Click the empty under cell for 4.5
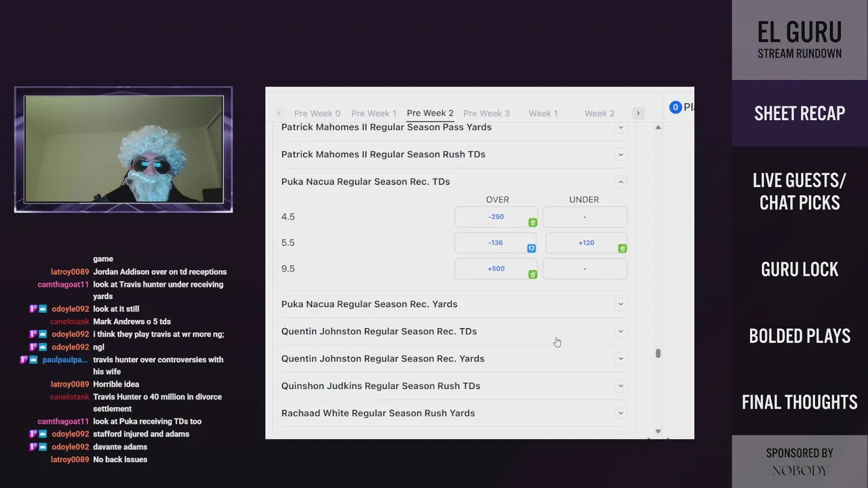The width and height of the screenshot is (868, 488). point(585,217)
